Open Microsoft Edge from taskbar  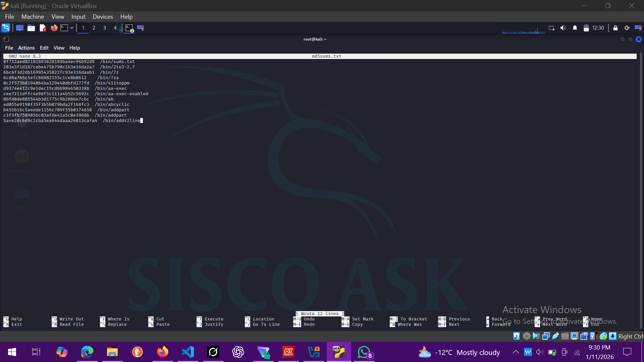(87, 352)
